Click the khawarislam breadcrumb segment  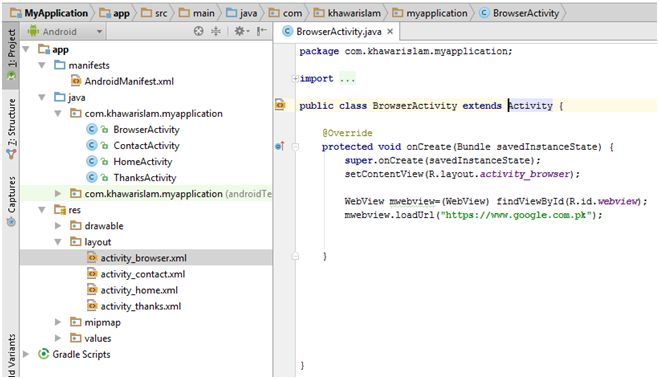(x=348, y=13)
